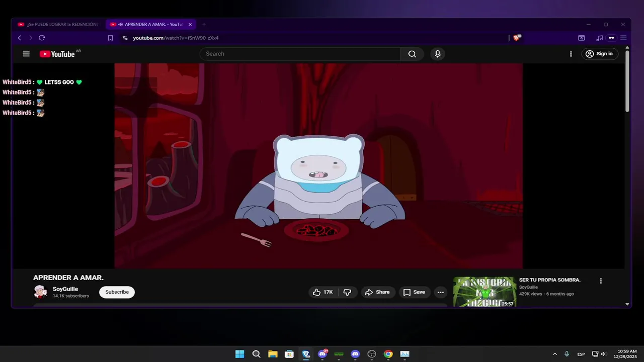
Task: Click the YouTube search field
Action: coord(300,54)
